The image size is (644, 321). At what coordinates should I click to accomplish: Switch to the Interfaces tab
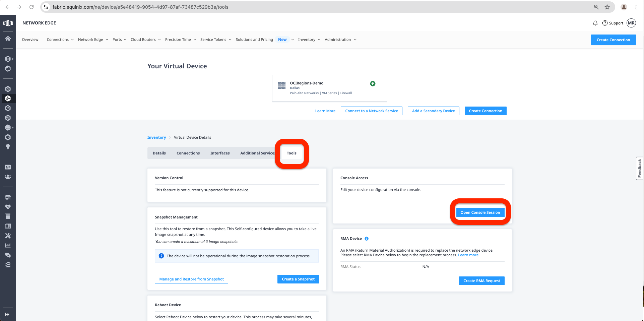(x=220, y=153)
